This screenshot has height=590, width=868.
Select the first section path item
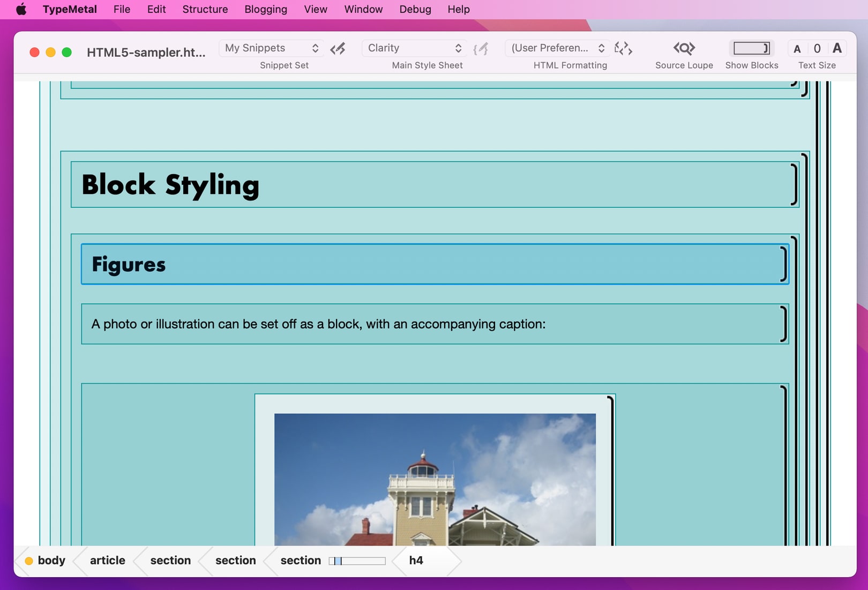(170, 561)
